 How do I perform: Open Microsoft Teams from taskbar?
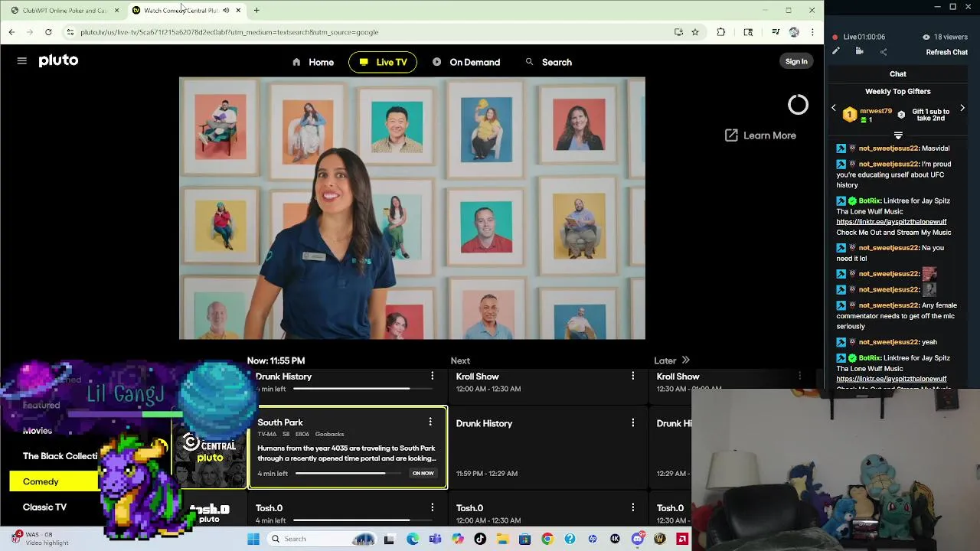coord(435,539)
